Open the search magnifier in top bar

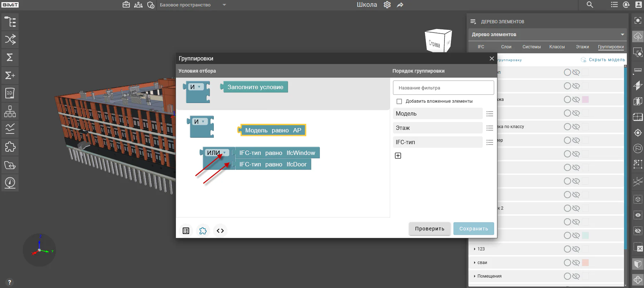[590, 5]
